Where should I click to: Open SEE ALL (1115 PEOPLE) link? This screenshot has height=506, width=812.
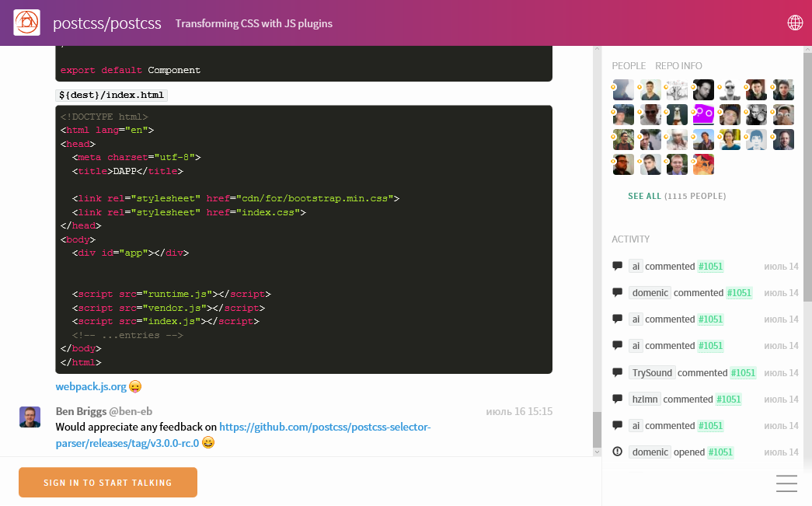[x=677, y=196]
